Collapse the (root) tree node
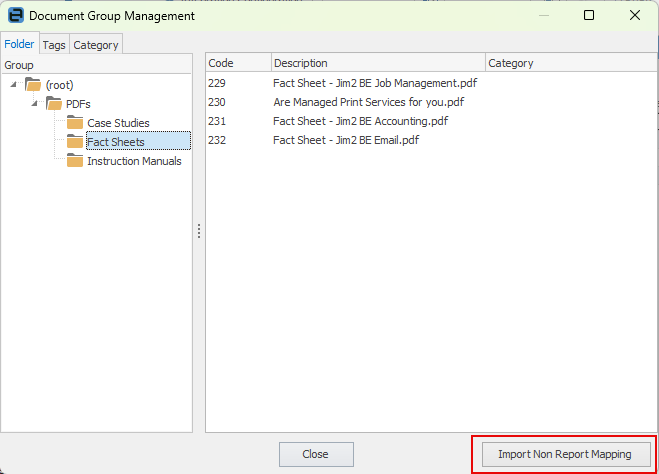The height and width of the screenshot is (474, 659). (x=14, y=84)
